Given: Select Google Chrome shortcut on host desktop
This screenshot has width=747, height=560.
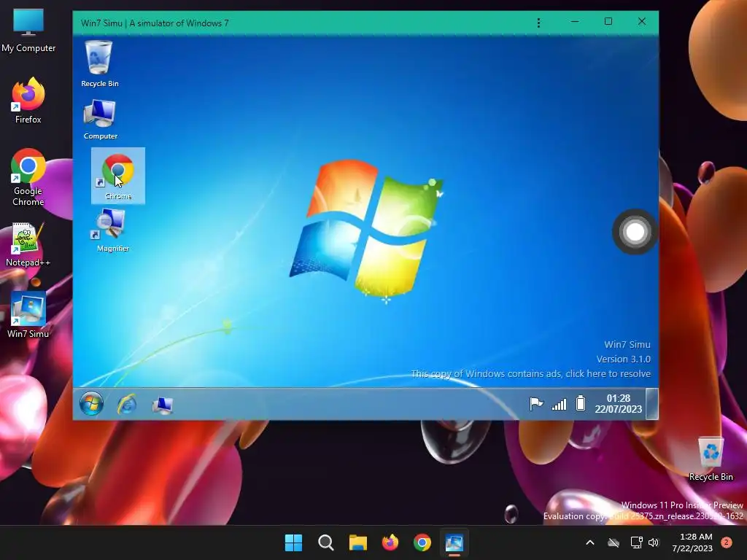Looking at the screenshot, I should [x=28, y=178].
